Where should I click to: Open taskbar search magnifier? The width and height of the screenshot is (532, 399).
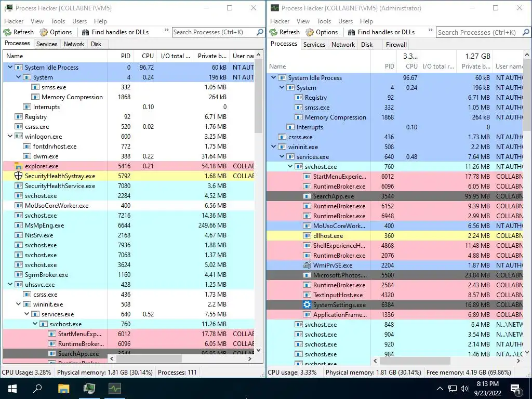37,389
